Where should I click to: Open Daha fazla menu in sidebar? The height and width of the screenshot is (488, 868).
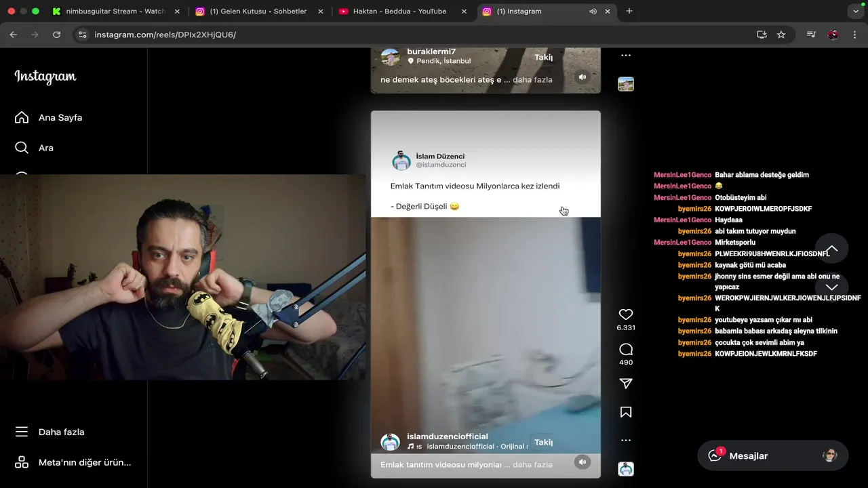pyautogui.click(x=50, y=432)
